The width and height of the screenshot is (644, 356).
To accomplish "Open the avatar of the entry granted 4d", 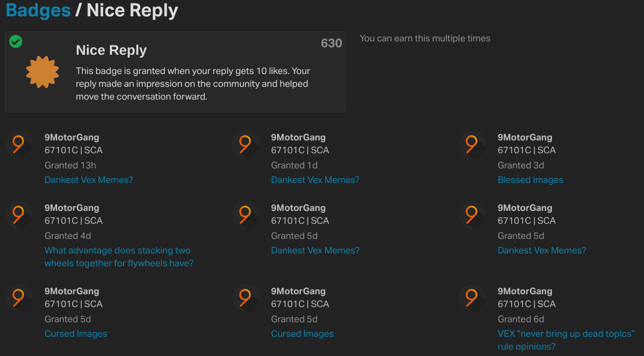I will [19, 215].
